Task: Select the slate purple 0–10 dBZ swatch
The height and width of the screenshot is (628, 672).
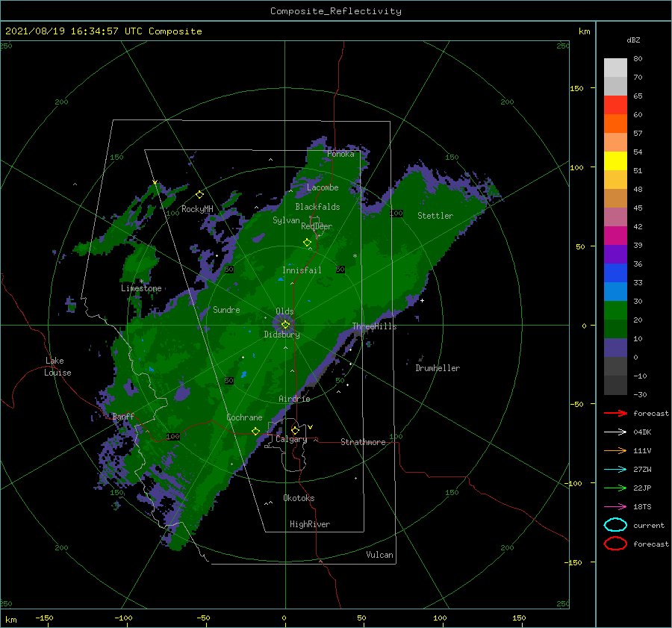Action: click(615, 348)
